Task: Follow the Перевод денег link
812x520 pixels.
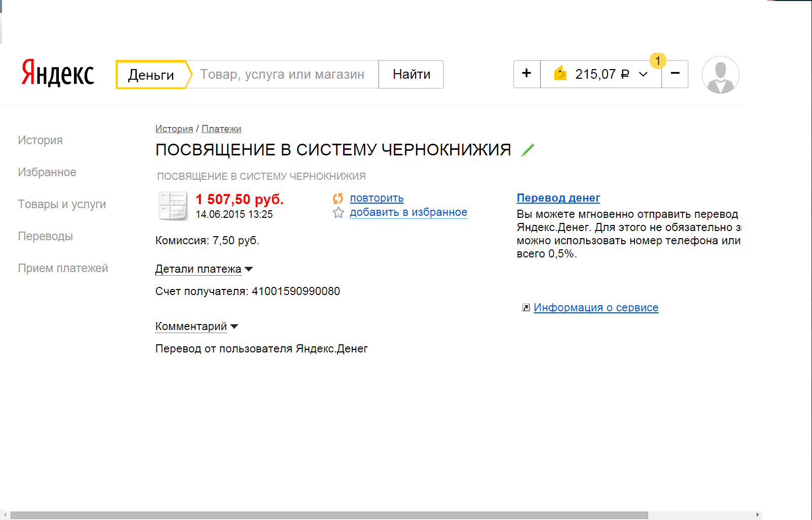Action: (x=558, y=198)
